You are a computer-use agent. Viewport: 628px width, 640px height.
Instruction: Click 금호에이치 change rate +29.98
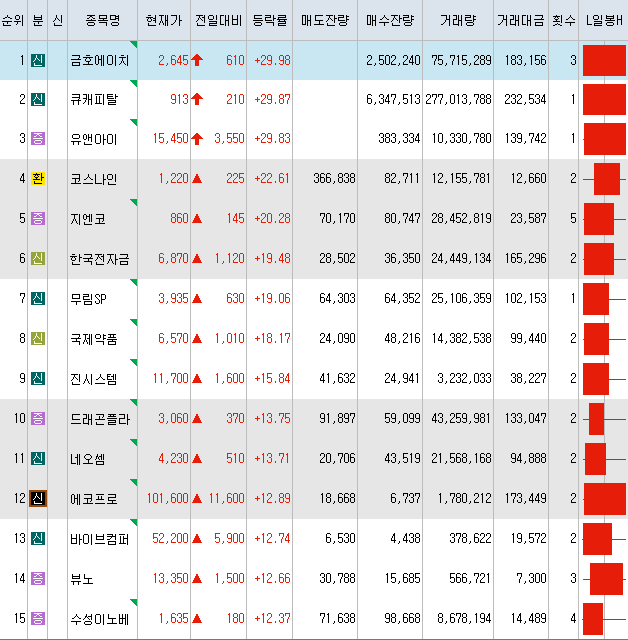[272, 60]
